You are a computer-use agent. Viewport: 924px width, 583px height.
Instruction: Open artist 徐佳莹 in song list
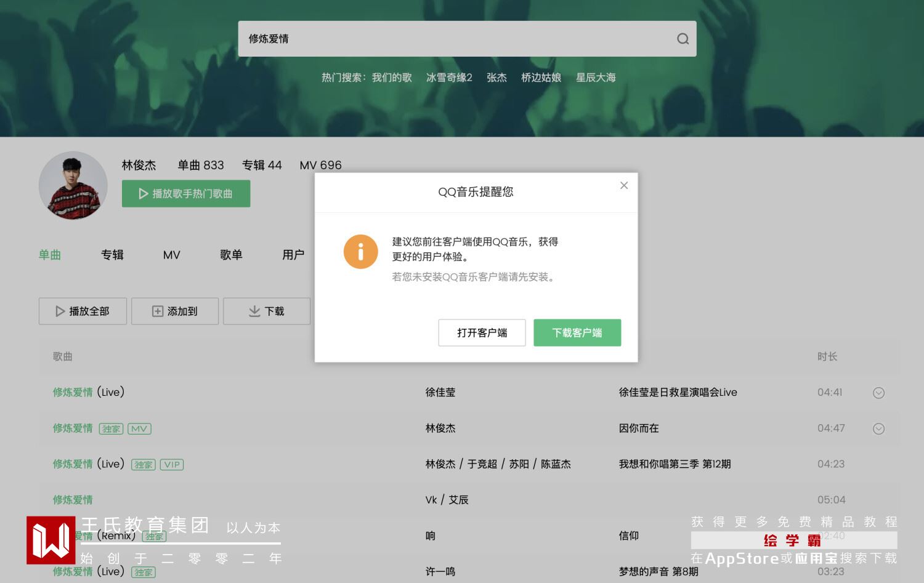440,392
